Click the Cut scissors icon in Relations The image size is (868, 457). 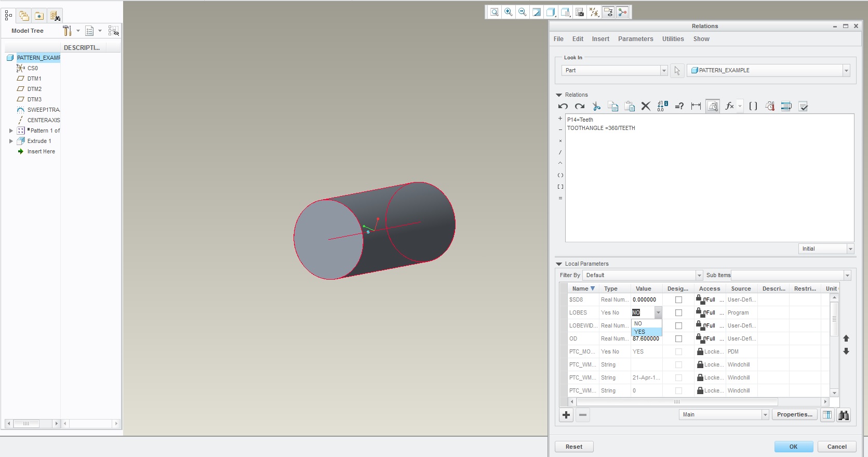[596, 106]
